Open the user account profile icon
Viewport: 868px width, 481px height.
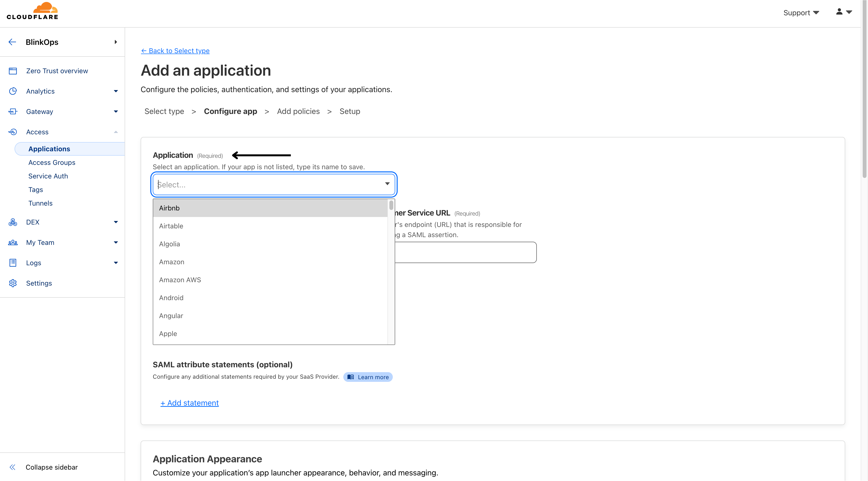tap(839, 12)
